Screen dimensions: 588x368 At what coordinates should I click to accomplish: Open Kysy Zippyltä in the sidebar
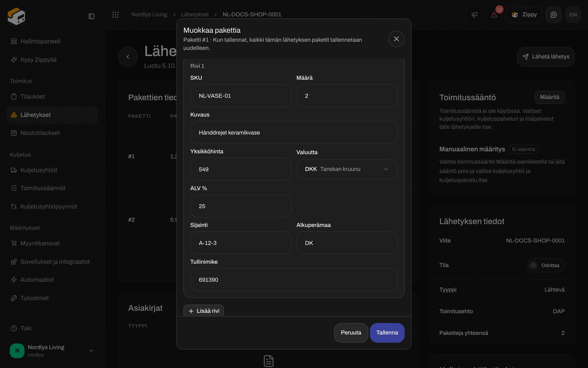point(52,60)
